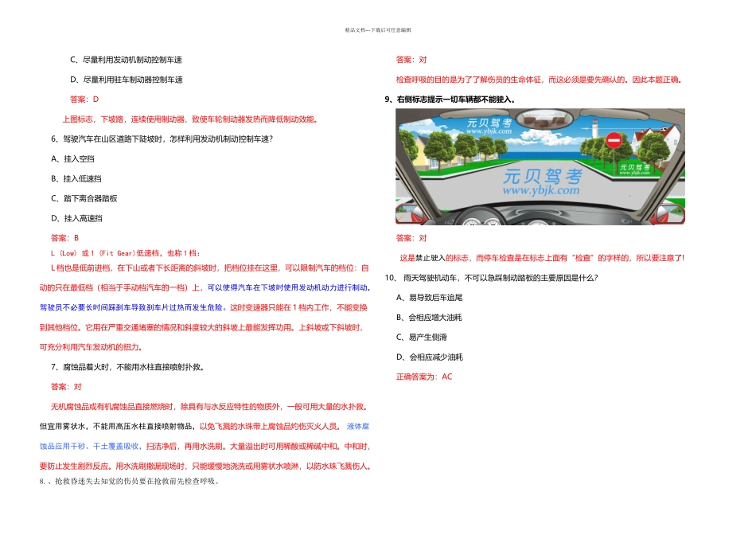
Task: Click the option 'C、尽量利用发动机制动控制车速'
Action: click(126, 60)
